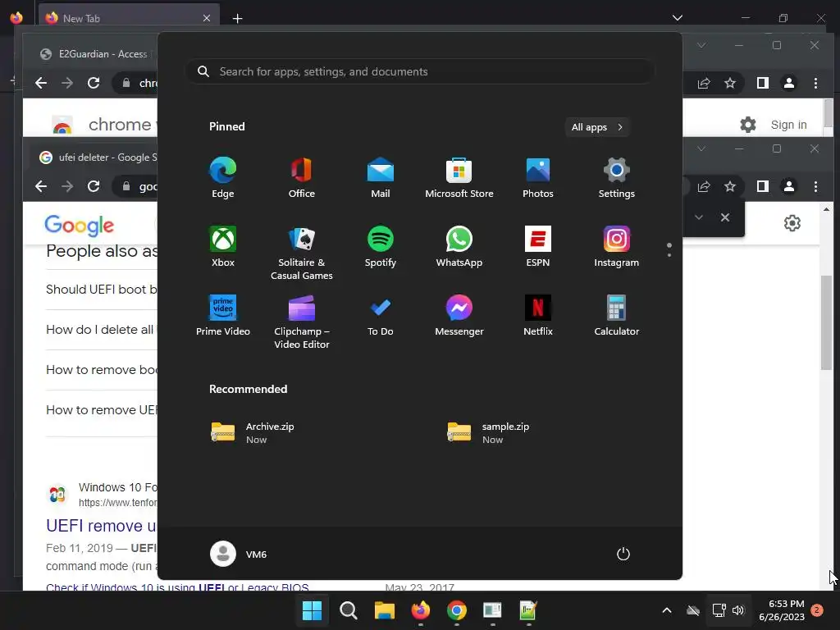Expand "How do I delete all" question
Viewport: 840px width, 630px height.
click(101, 330)
